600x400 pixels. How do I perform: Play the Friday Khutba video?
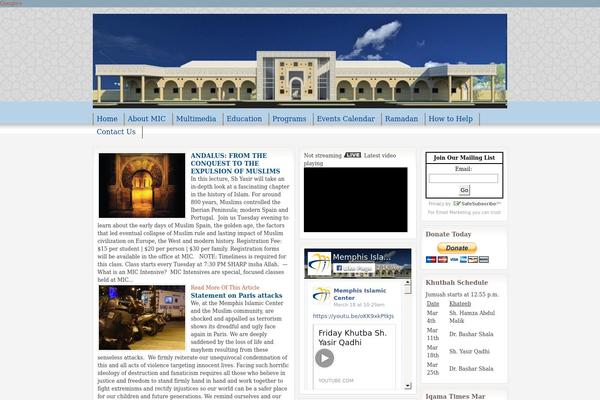(x=324, y=358)
